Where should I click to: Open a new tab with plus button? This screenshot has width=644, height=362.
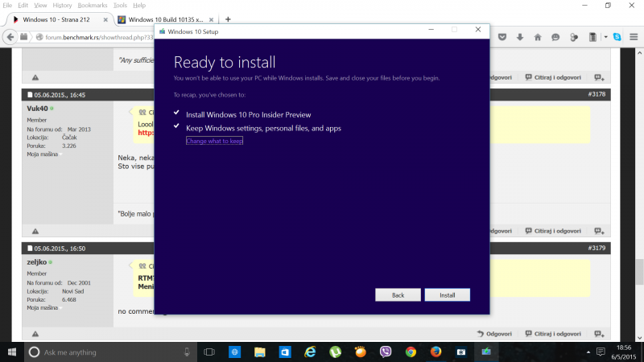point(228,19)
